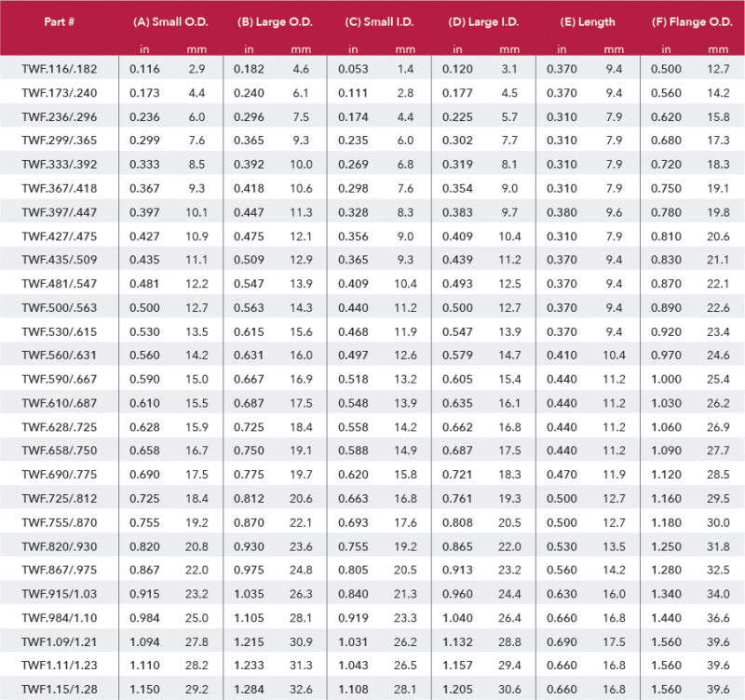Select part number TWF.867/.975

click(x=59, y=570)
